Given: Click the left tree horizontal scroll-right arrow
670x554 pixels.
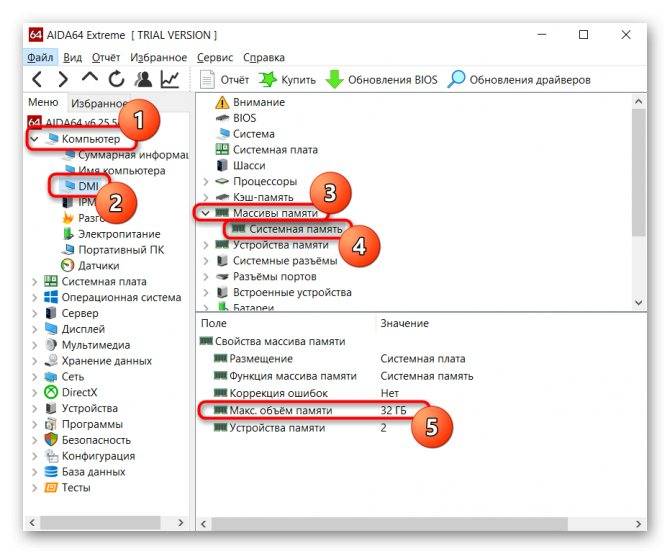Looking at the screenshot, I should (x=181, y=523).
